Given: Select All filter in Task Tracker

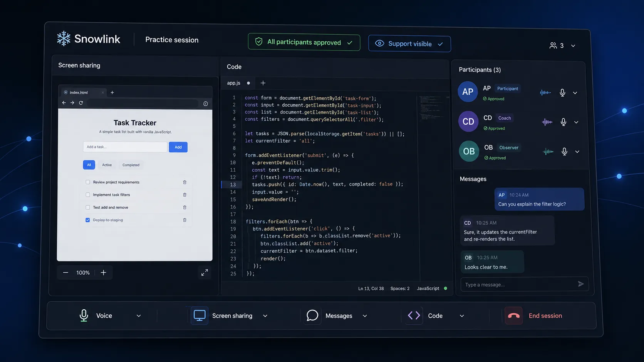Looking at the screenshot, I should click(89, 165).
